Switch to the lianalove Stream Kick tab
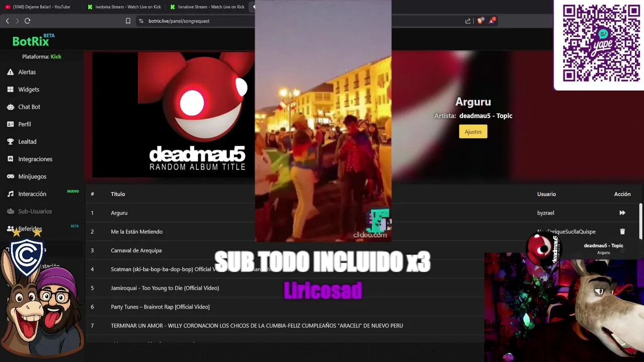The height and width of the screenshot is (362, 644). tap(207, 7)
